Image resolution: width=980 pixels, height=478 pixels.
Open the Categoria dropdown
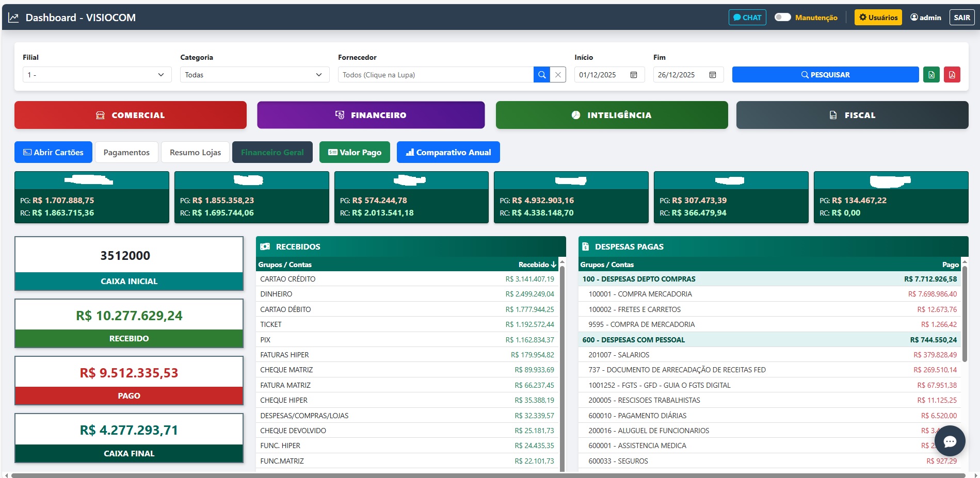coord(254,75)
